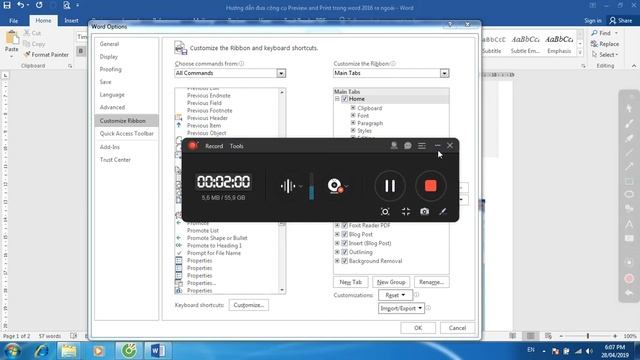Viewport: 640px width, 360px height.
Task: Click the recorder's full-screen region icon
Action: [x=385, y=211]
